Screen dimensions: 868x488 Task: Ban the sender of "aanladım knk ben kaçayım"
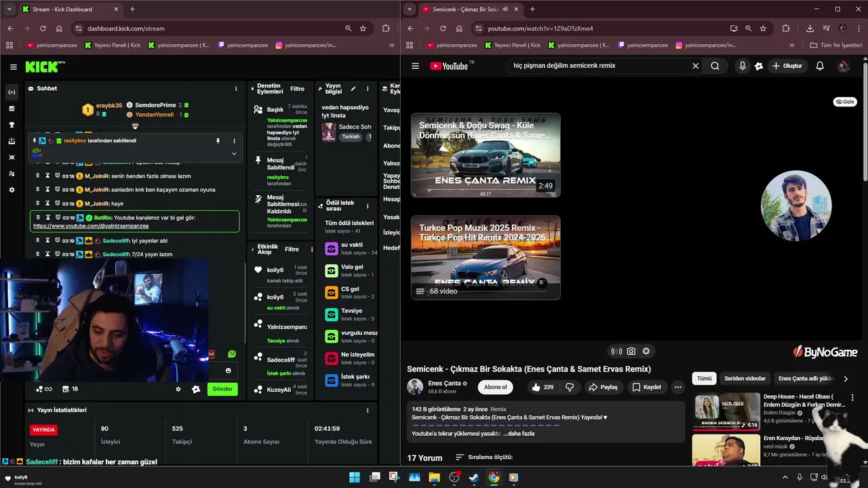click(x=58, y=190)
